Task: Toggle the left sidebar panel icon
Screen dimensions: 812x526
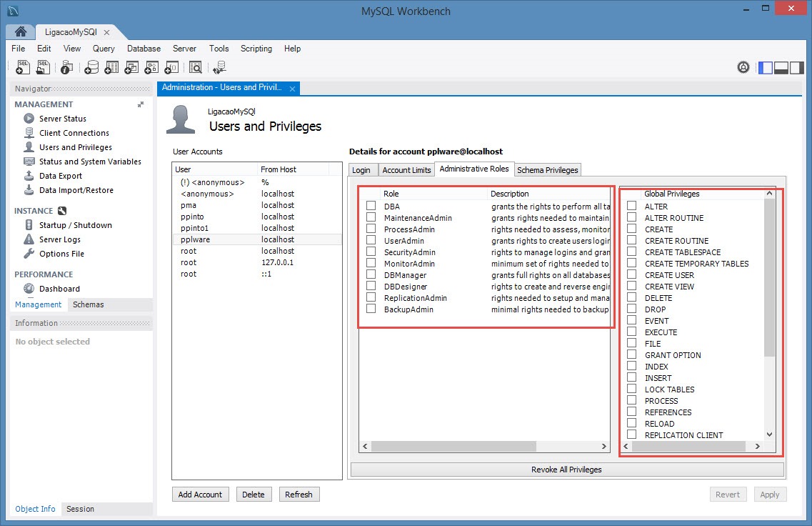Action: click(x=765, y=67)
